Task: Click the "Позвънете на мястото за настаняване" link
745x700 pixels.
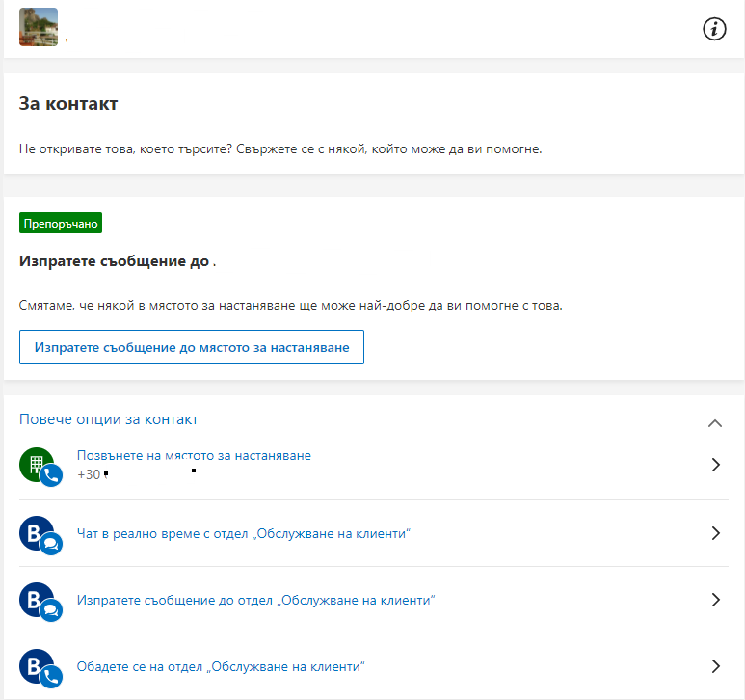Action: point(194,455)
